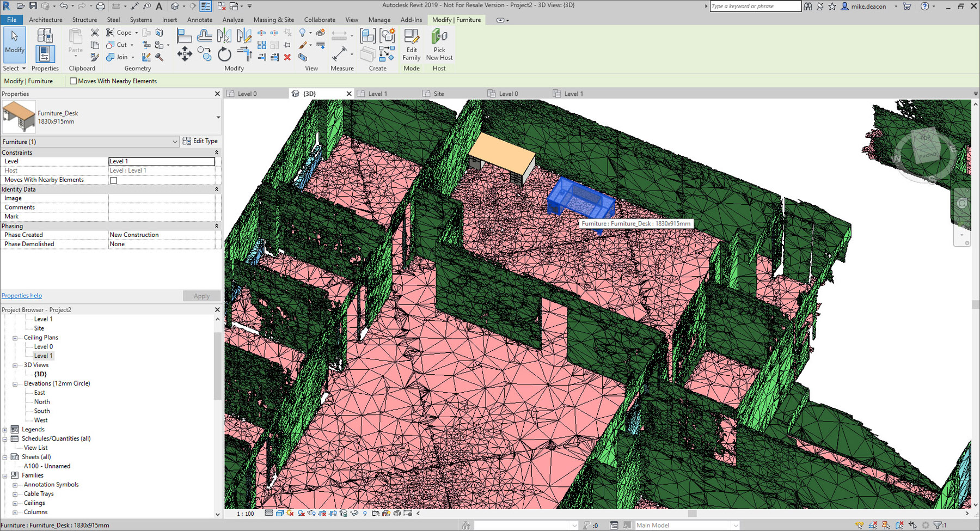Click Cut to Clipboard scissors icon
This screenshot has height=531, width=980.
[x=95, y=33]
